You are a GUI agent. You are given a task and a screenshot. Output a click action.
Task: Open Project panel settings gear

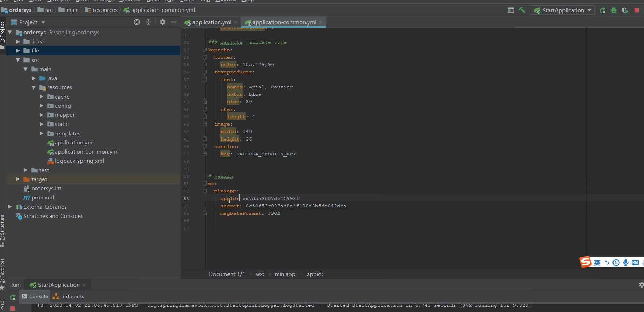(x=162, y=22)
